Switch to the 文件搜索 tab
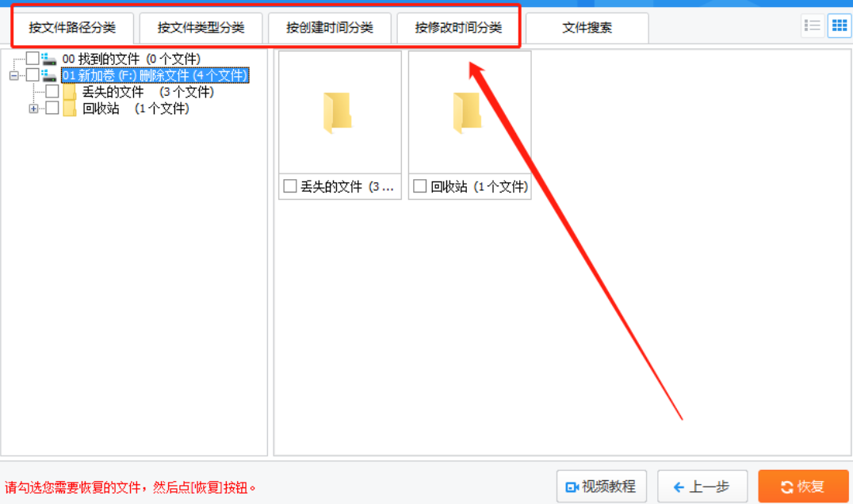853x504 pixels. point(587,28)
